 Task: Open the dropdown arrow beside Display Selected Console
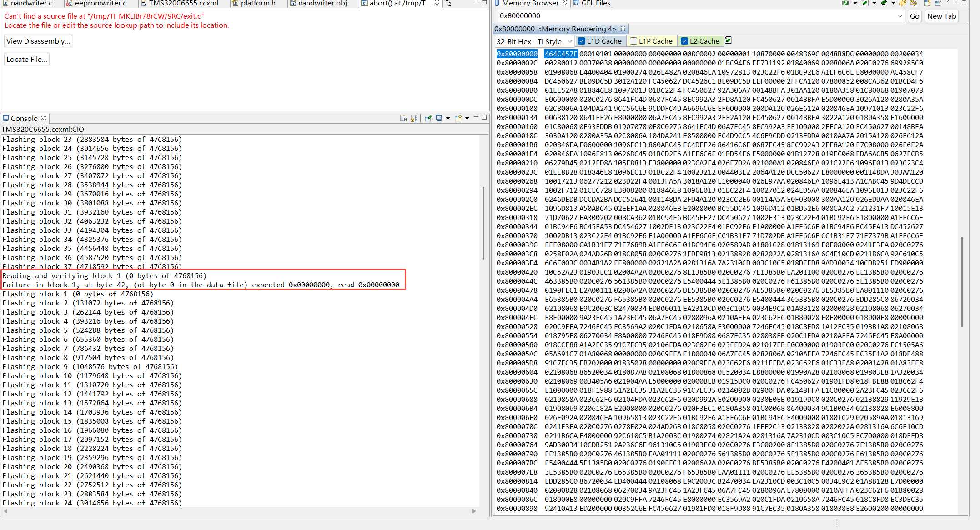pos(448,118)
